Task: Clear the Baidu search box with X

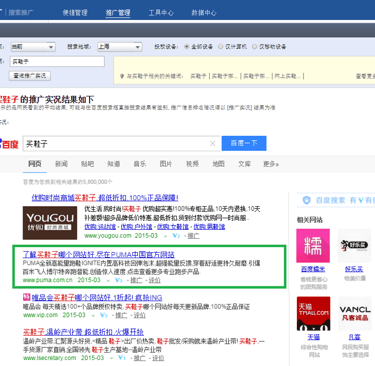Action: (x=212, y=144)
